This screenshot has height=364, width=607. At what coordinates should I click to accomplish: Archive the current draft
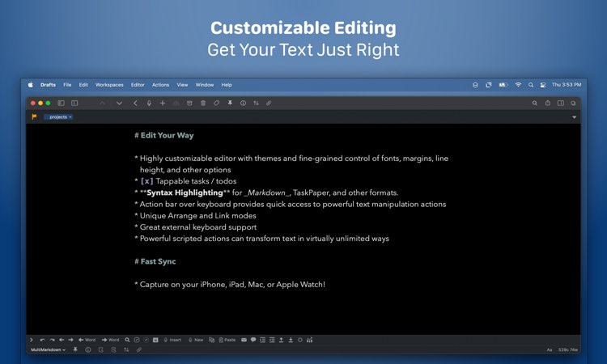coord(189,104)
